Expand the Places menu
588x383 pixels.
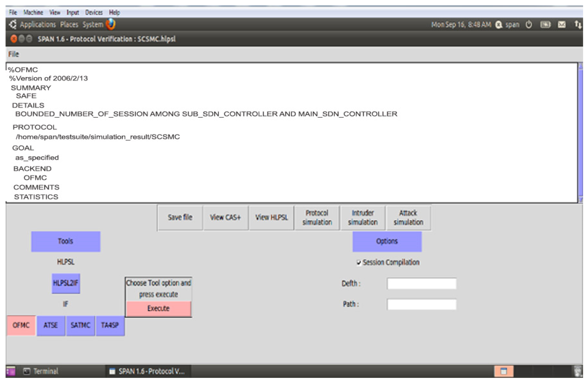(x=69, y=24)
